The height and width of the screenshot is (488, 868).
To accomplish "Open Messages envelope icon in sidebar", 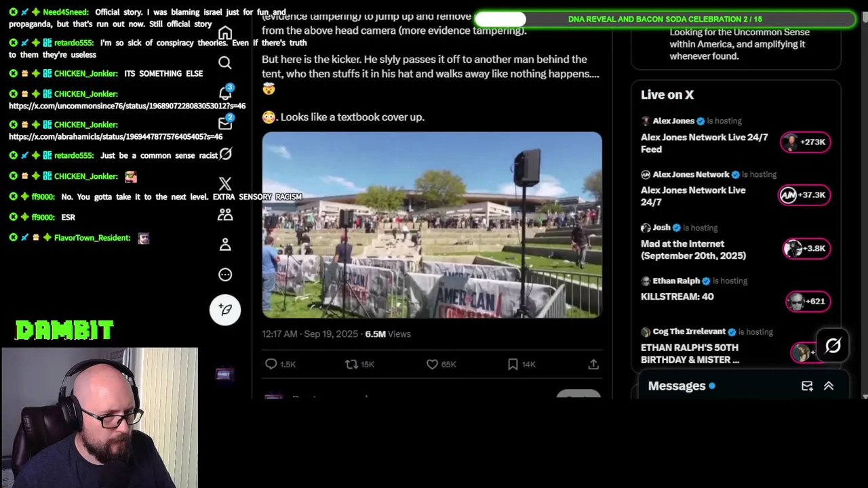I will [x=225, y=123].
